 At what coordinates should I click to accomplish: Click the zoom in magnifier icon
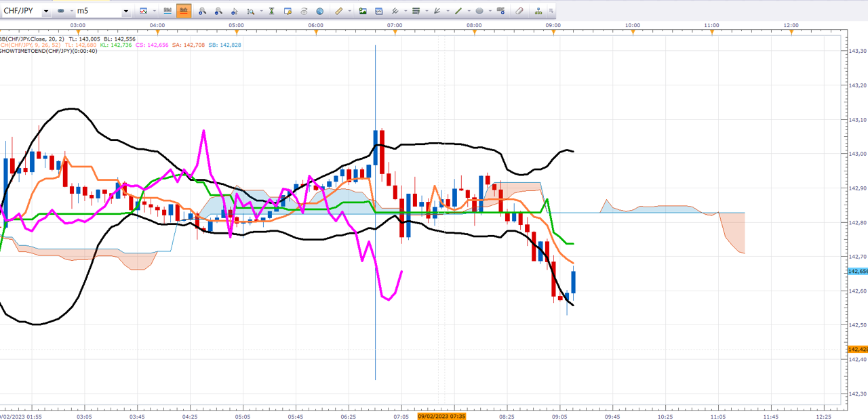tap(202, 11)
